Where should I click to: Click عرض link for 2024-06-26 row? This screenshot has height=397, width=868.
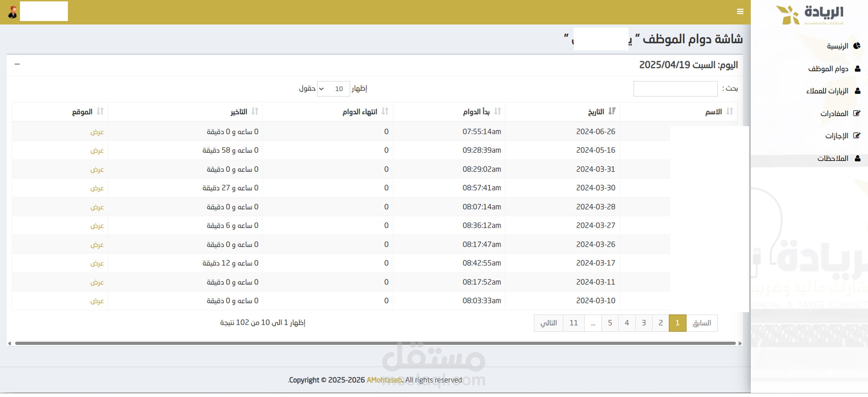coord(97,132)
